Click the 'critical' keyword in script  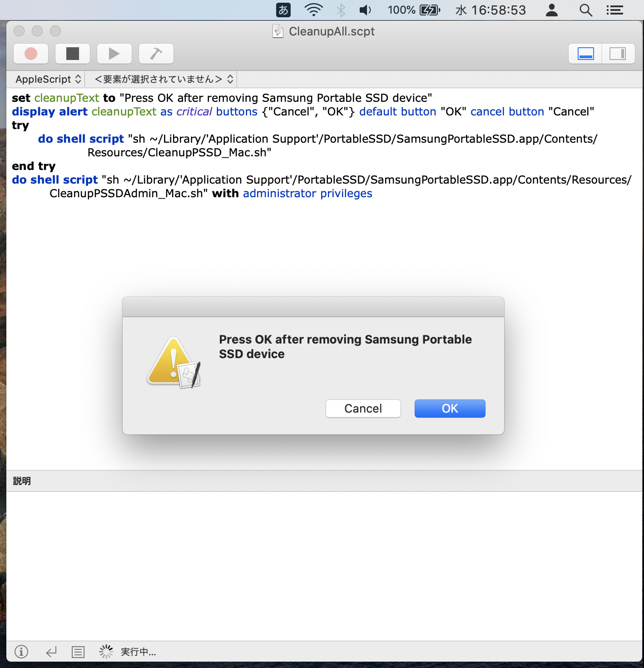[194, 111]
